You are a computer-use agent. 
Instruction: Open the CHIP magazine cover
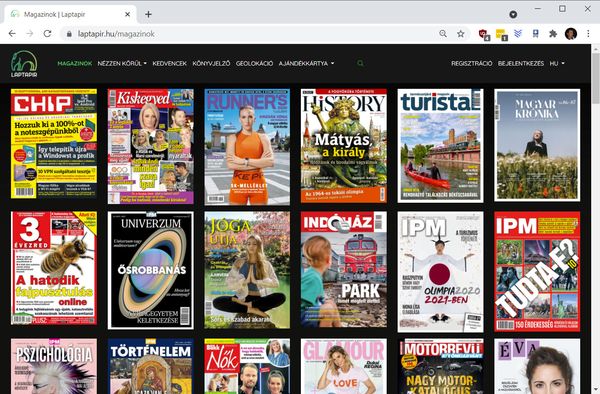(x=54, y=144)
